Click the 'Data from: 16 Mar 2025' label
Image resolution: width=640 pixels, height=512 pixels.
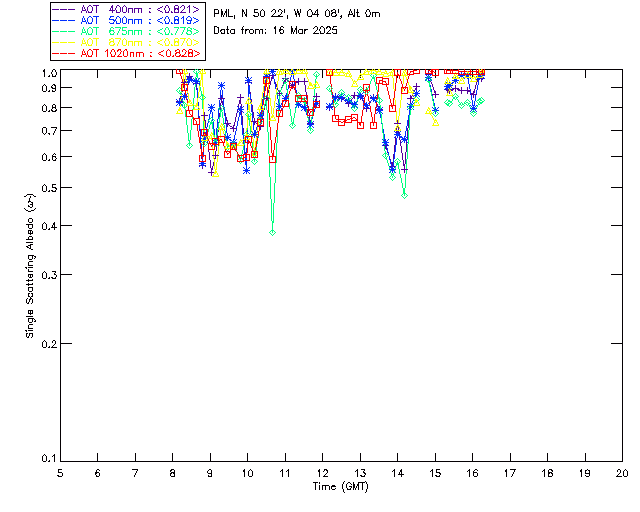(276, 30)
